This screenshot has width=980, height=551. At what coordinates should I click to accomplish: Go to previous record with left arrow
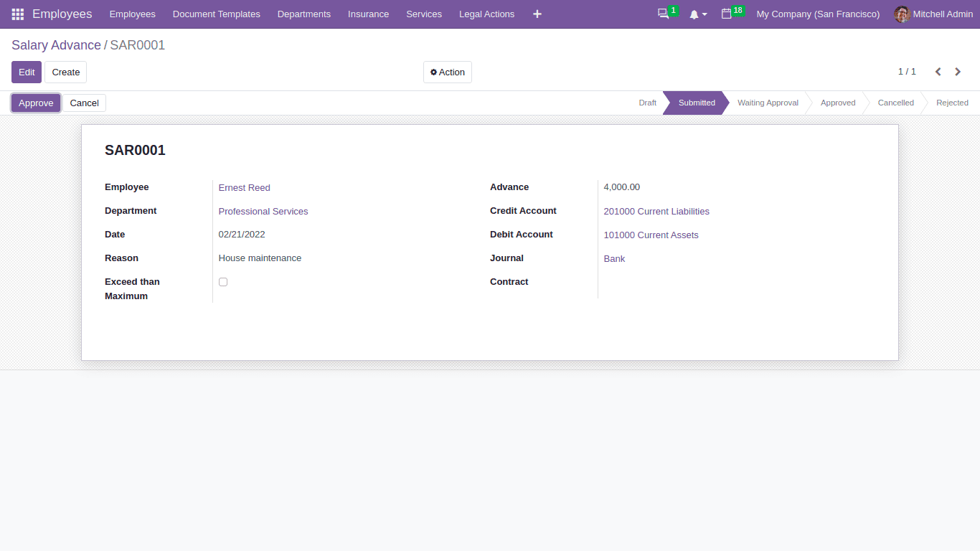point(938,72)
